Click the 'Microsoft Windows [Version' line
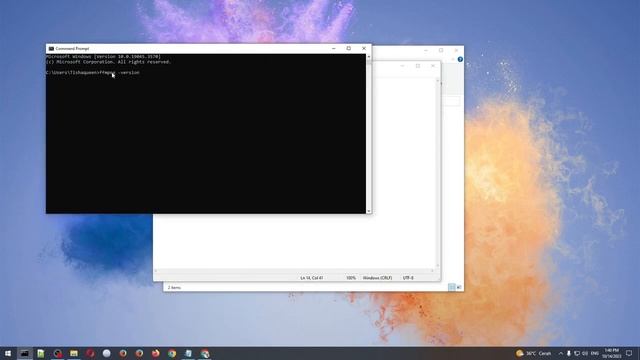Screen dimensions: 640x360 103,57
